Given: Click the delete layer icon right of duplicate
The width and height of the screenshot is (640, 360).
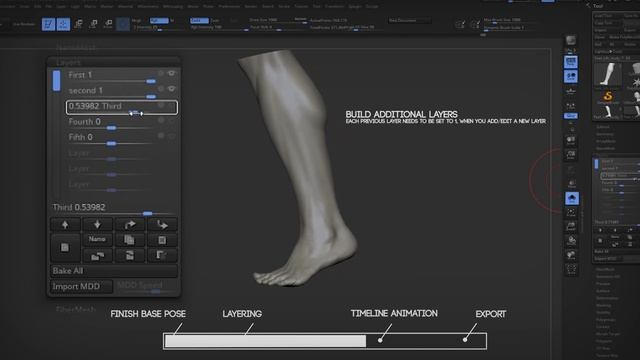Looking at the screenshot, I should click(162, 240).
